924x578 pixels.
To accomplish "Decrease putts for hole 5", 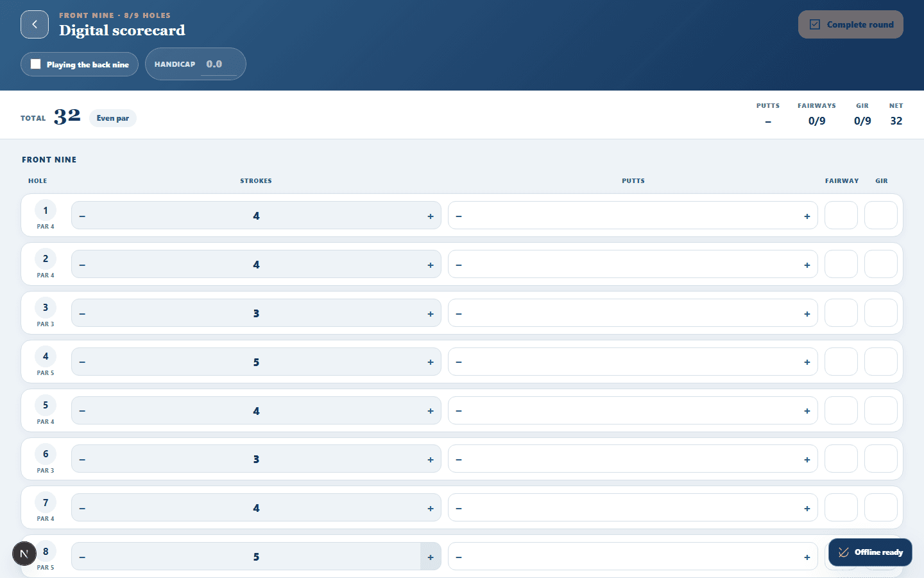I will coord(459,411).
